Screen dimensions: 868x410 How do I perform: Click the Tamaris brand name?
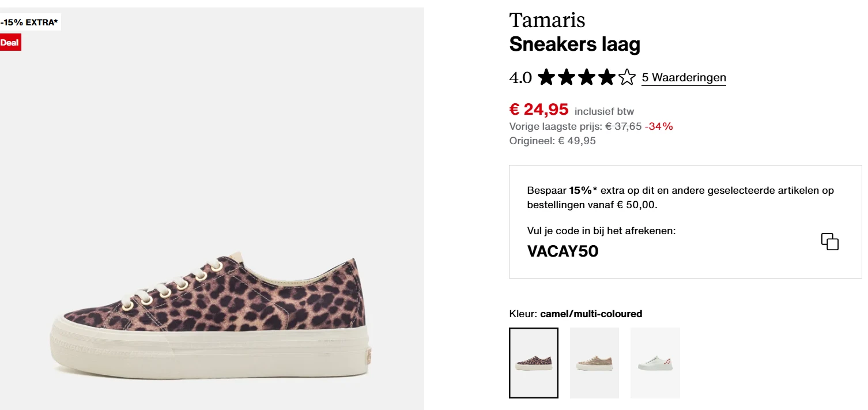pos(547,20)
